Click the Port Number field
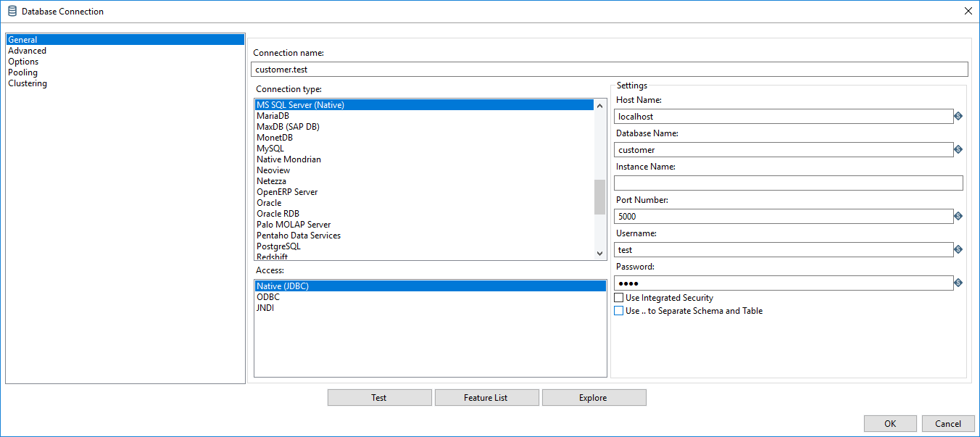980x437 pixels. [x=784, y=216]
